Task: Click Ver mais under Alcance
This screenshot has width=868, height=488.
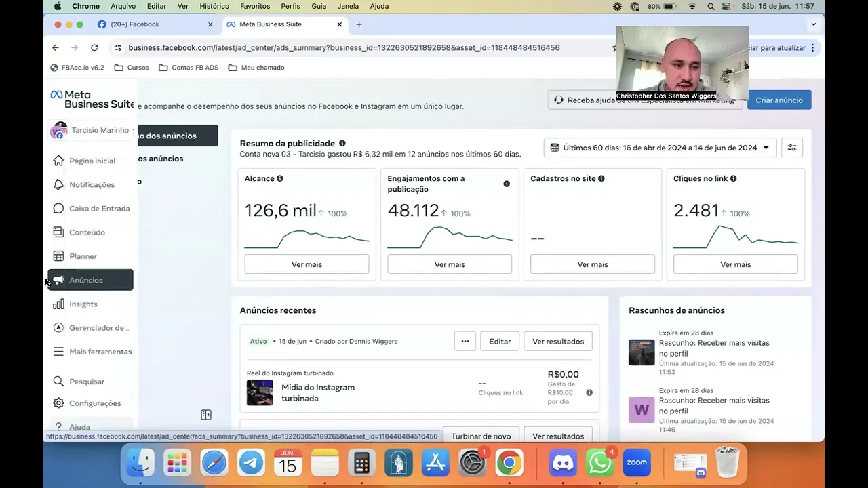Action: coord(307,264)
